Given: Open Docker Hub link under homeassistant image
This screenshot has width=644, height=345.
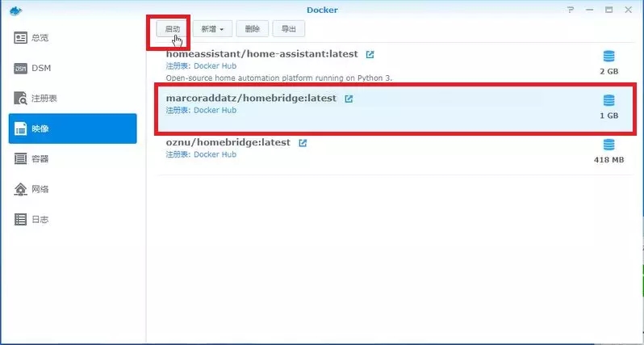Looking at the screenshot, I should coord(215,65).
